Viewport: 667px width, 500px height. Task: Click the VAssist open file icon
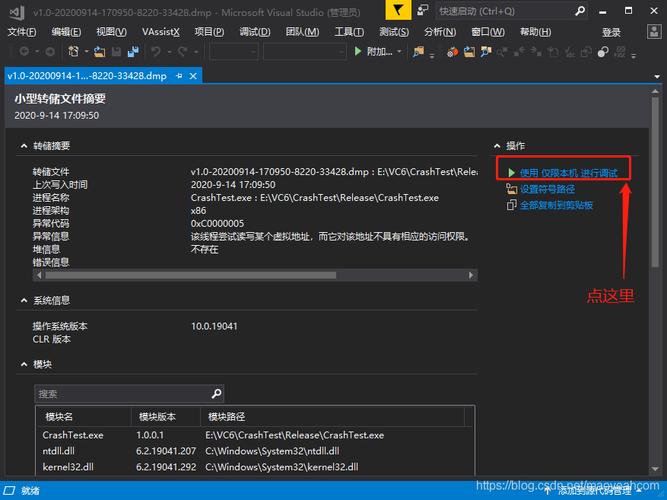[469, 52]
